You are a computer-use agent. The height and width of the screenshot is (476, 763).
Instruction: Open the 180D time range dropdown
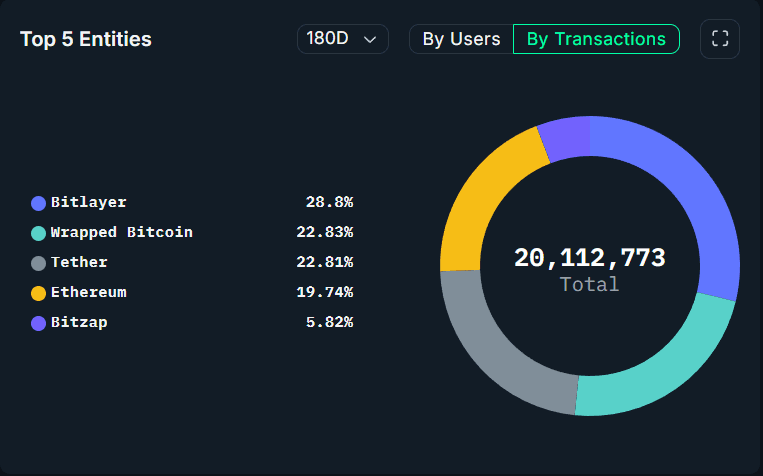(x=342, y=39)
